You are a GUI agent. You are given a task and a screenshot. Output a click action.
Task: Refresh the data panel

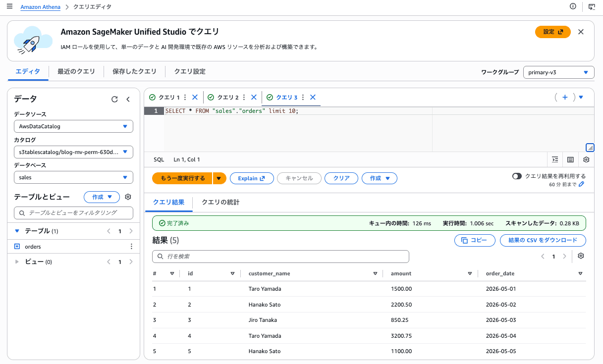click(114, 99)
